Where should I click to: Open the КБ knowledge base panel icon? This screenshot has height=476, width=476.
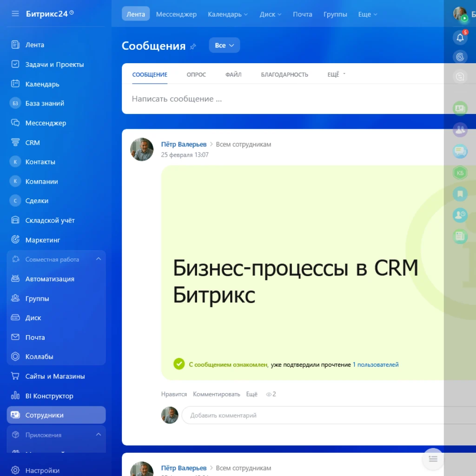click(460, 172)
